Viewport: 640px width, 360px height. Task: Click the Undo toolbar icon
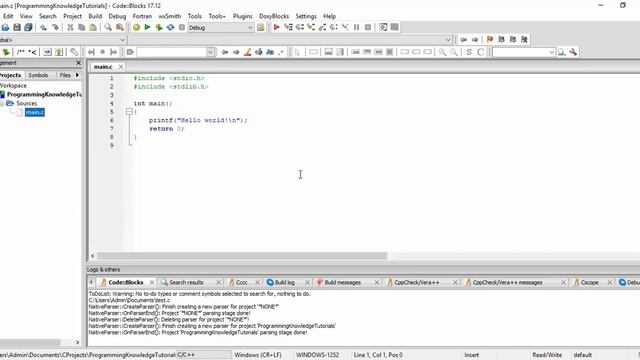[43, 27]
